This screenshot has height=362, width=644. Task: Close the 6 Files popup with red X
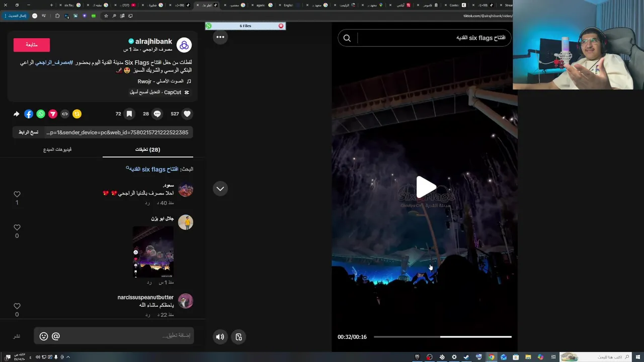[281, 26]
